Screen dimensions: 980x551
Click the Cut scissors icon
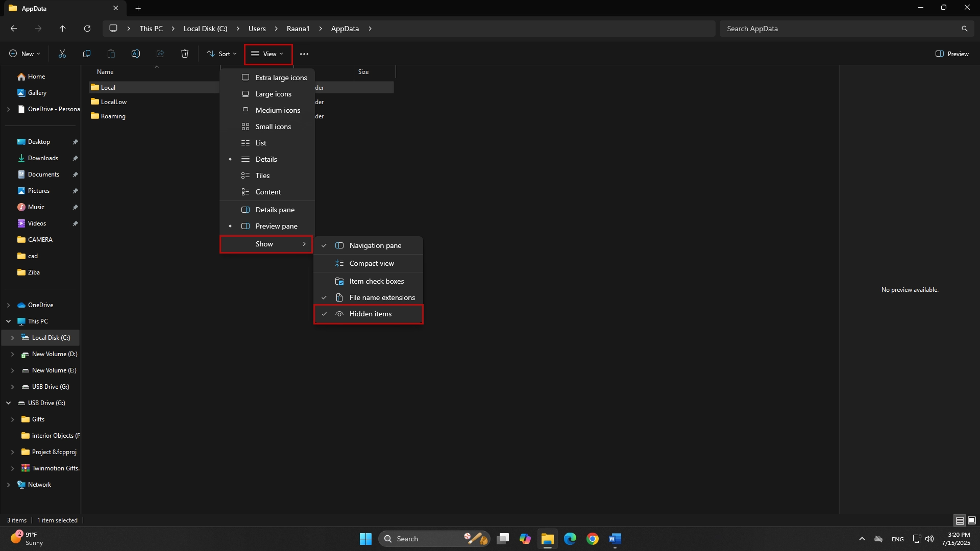62,54
